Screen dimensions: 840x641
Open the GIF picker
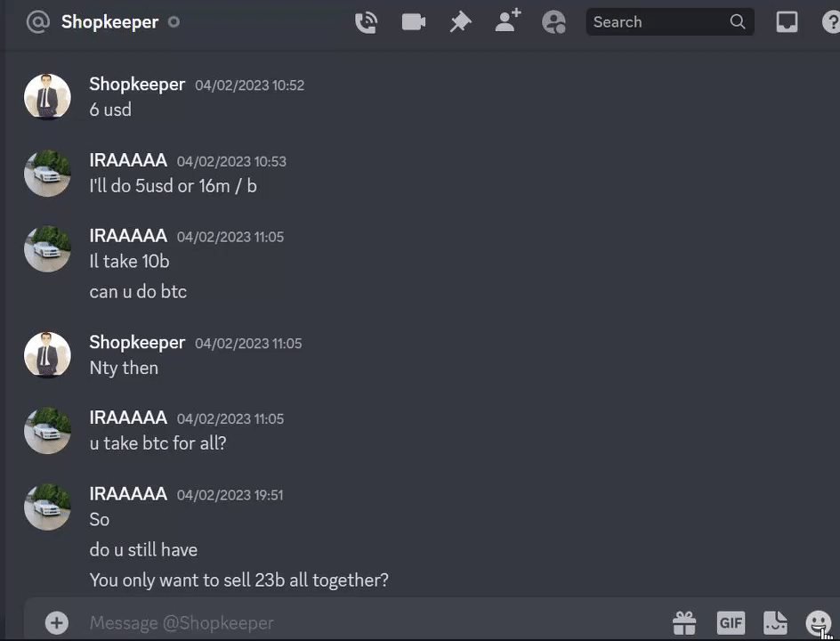pyautogui.click(x=731, y=623)
